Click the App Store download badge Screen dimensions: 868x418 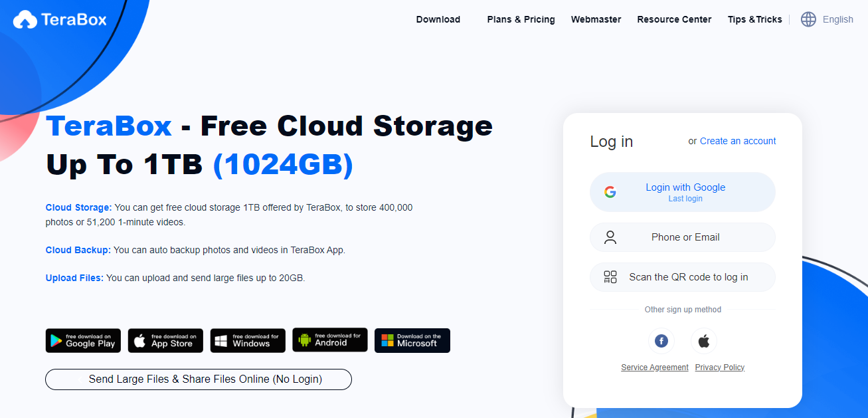pos(165,340)
